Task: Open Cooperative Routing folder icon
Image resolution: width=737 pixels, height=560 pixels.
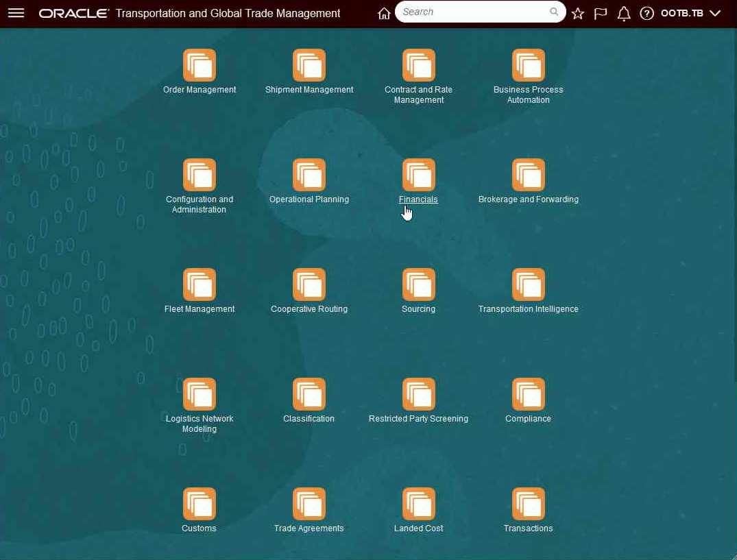Action: [309, 284]
